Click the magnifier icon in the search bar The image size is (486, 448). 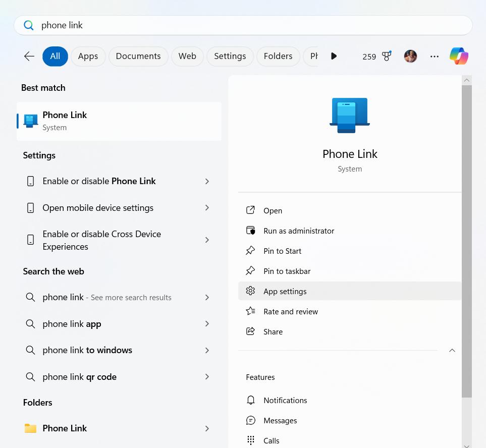click(x=29, y=25)
